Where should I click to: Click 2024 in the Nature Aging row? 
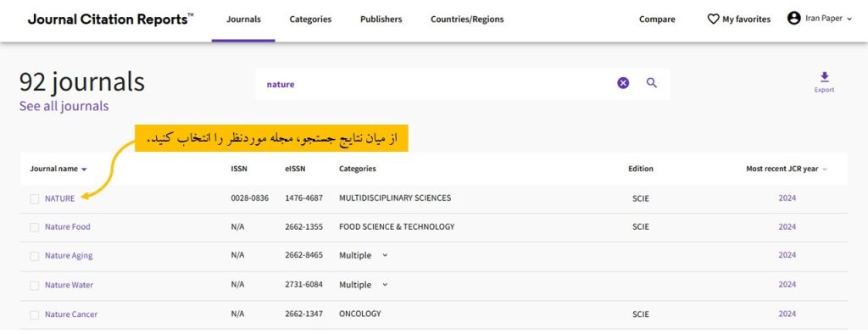click(787, 255)
